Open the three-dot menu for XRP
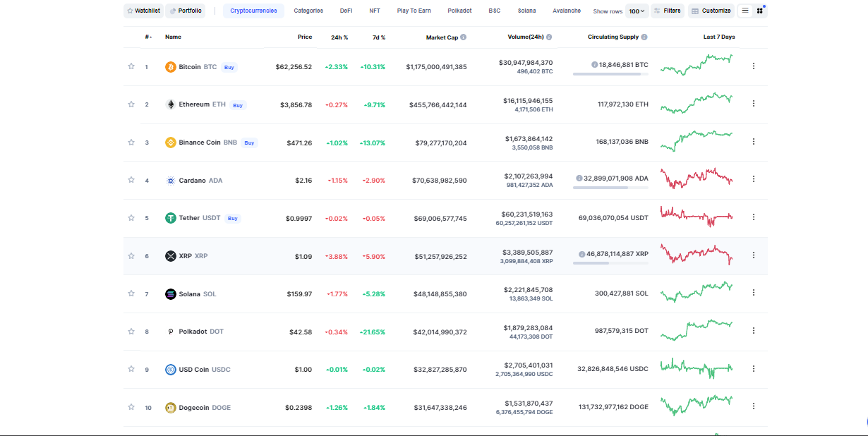The image size is (868, 436). 754,255
